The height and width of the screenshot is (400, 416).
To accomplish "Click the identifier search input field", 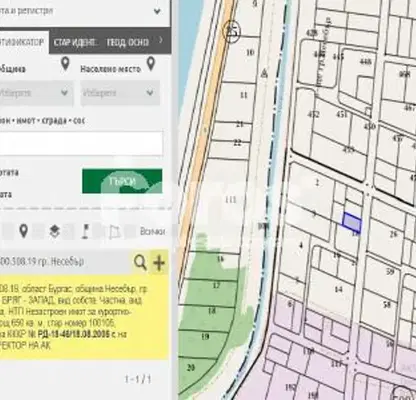I will [x=81, y=143].
